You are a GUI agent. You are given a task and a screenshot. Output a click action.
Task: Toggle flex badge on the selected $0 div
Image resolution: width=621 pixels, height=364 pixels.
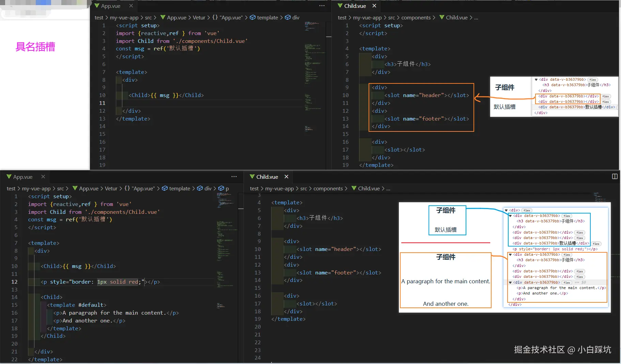coord(567,283)
